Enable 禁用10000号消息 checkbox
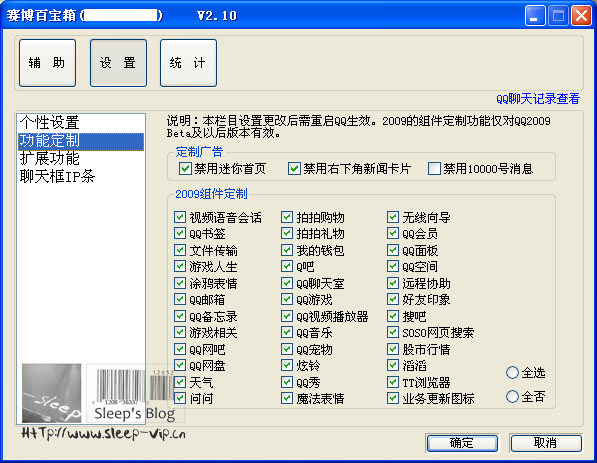The width and height of the screenshot is (597, 463). point(434,168)
